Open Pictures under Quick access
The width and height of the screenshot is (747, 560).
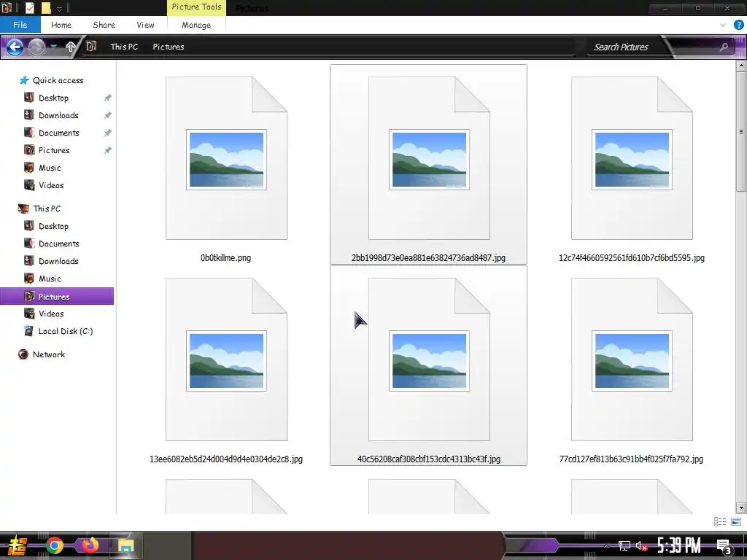53,150
